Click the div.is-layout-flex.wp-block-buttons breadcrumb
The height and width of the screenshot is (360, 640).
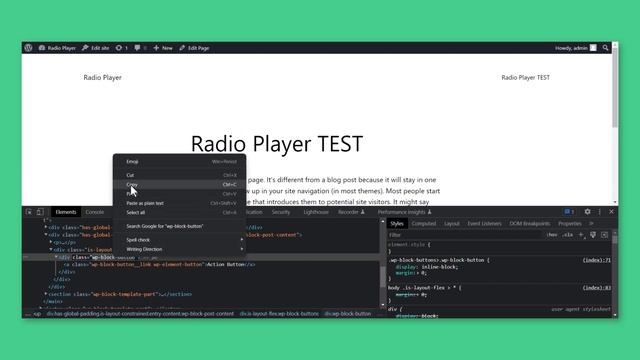tap(279, 314)
